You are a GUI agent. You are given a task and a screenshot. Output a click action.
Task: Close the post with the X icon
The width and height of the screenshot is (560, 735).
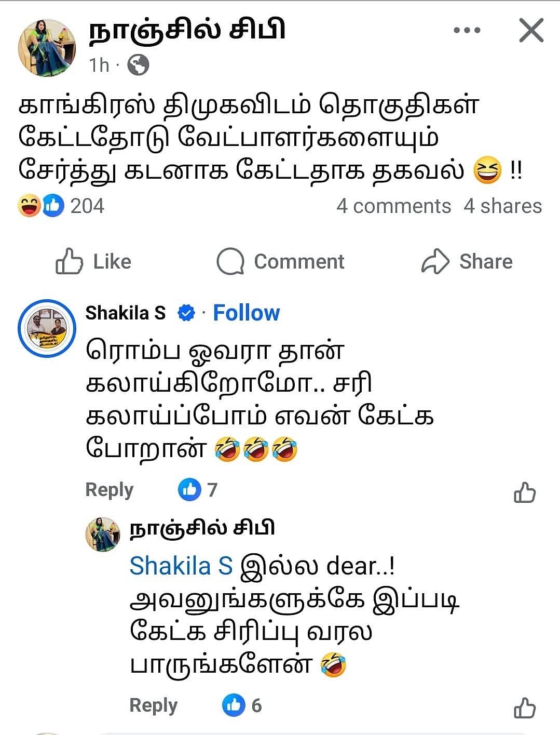[x=531, y=30]
